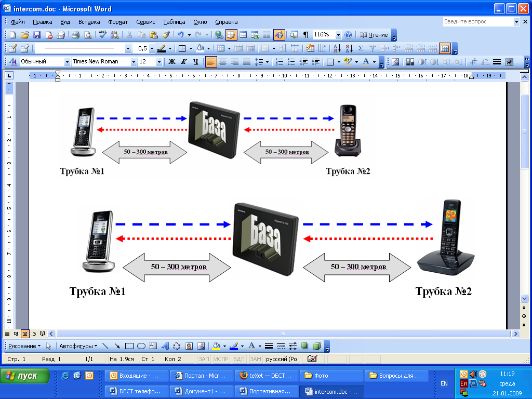Expand the Рисование menu
Screen dimensions: 532x399
coord(24,346)
